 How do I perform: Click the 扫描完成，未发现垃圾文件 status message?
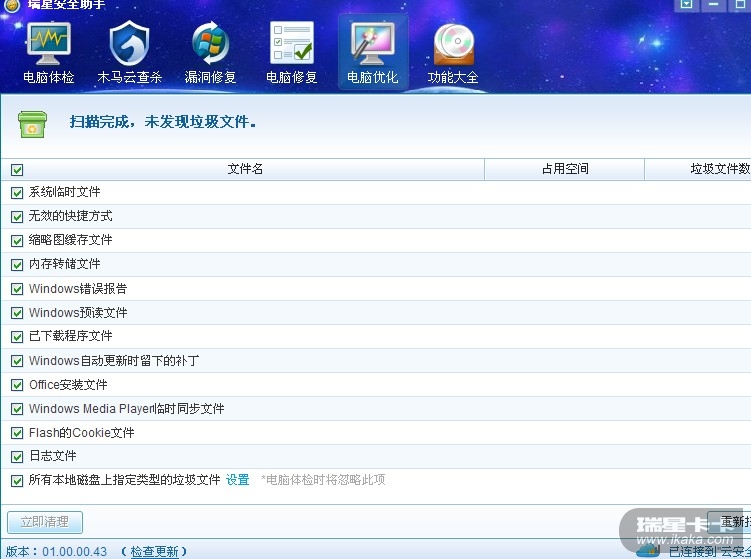click(163, 122)
